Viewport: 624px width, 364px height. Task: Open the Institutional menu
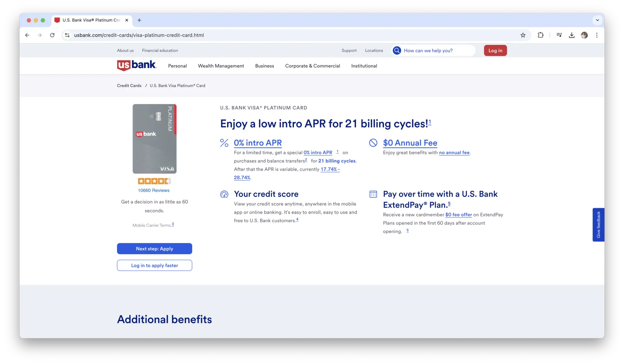pyautogui.click(x=364, y=66)
